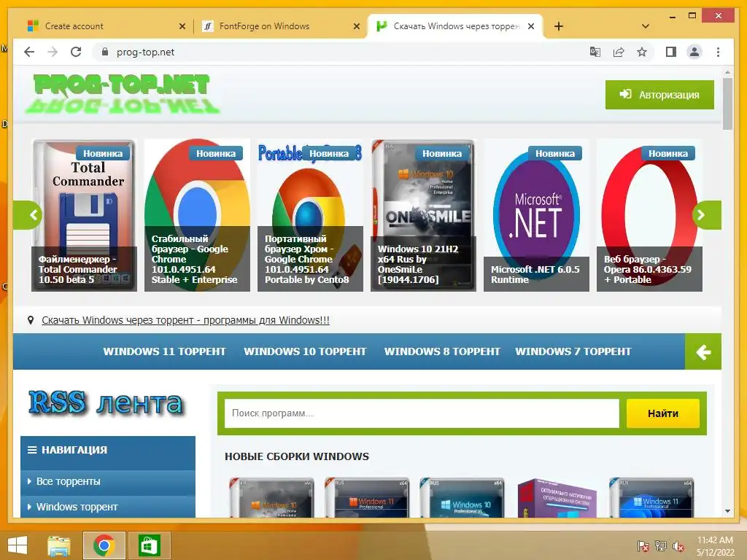Click scrollbar down arrow
The width and height of the screenshot is (747, 560).
[x=727, y=511]
